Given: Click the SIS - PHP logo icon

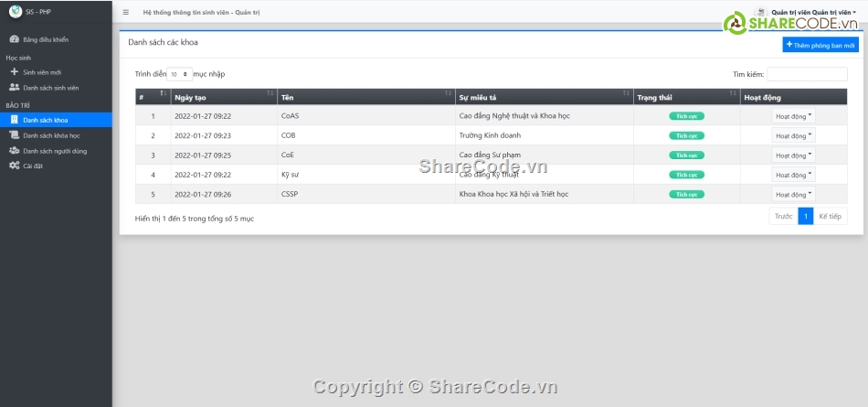Looking at the screenshot, I should [15, 12].
